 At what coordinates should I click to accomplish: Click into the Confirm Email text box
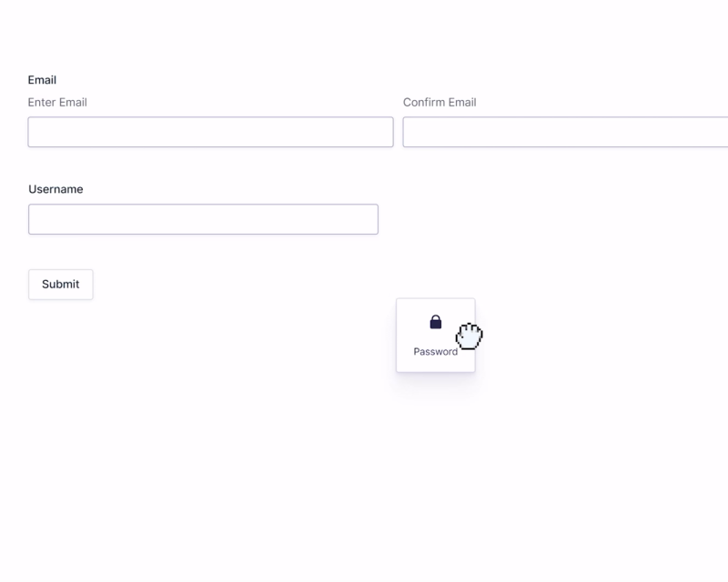pos(564,132)
